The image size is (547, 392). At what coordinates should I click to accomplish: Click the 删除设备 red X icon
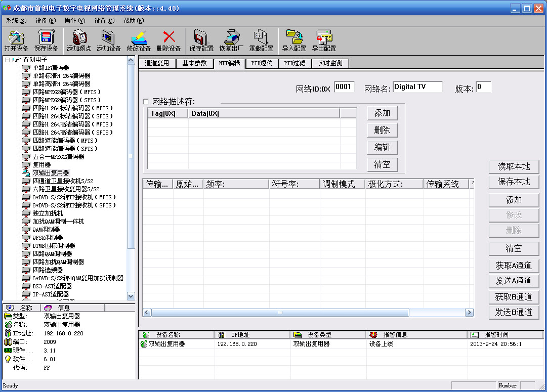pos(169,36)
